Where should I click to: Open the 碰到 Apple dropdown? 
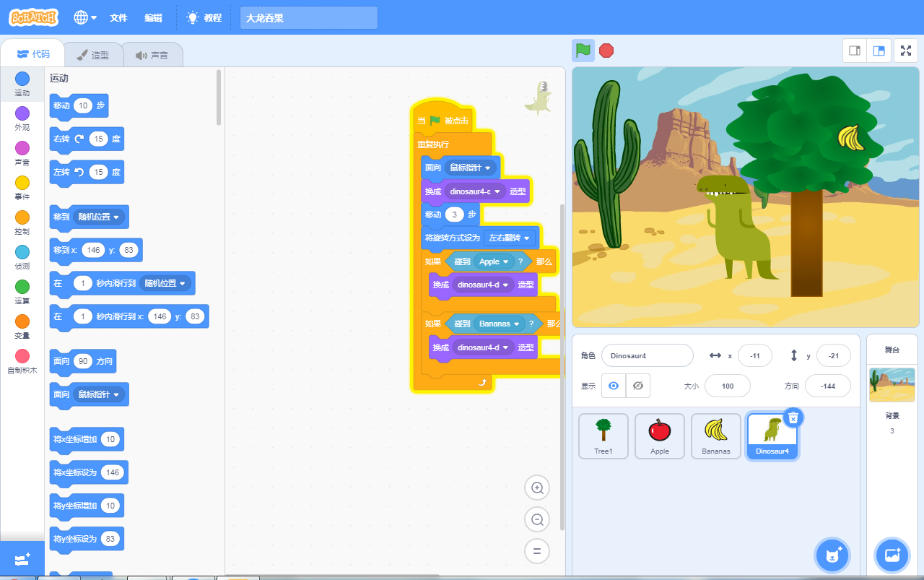point(495,261)
